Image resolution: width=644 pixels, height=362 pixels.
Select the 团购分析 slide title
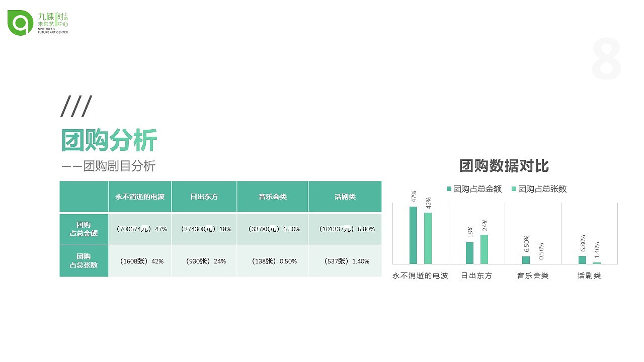110,139
